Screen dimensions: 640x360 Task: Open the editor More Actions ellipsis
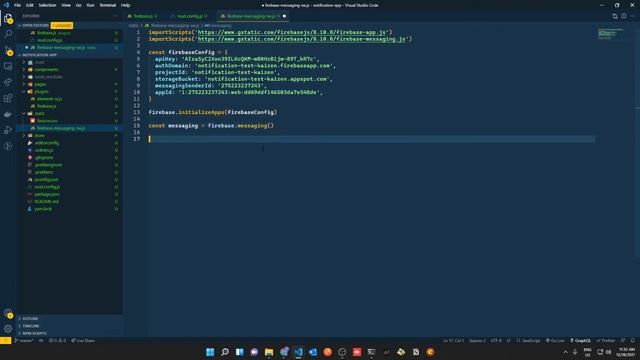coord(632,16)
